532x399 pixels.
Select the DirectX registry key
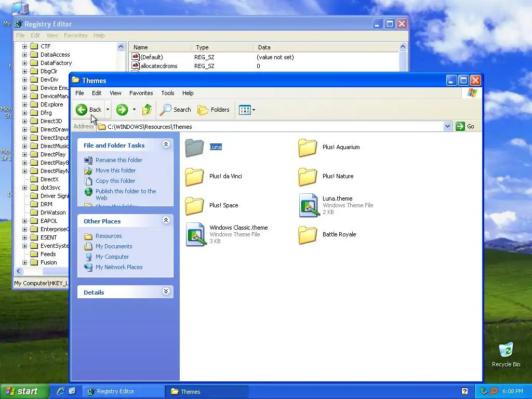coord(49,179)
